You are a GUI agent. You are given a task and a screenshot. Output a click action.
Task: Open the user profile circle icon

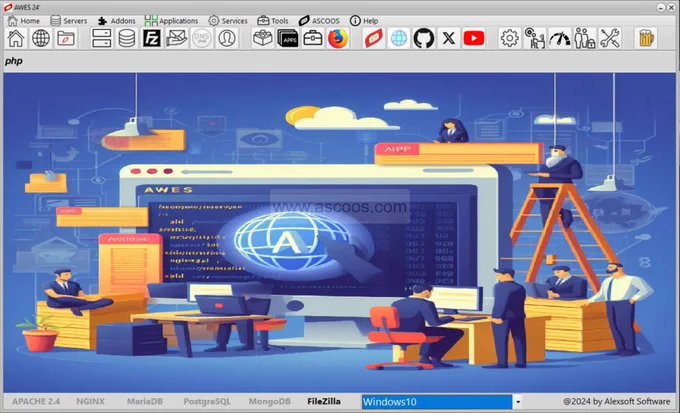[x=227, y=38]
